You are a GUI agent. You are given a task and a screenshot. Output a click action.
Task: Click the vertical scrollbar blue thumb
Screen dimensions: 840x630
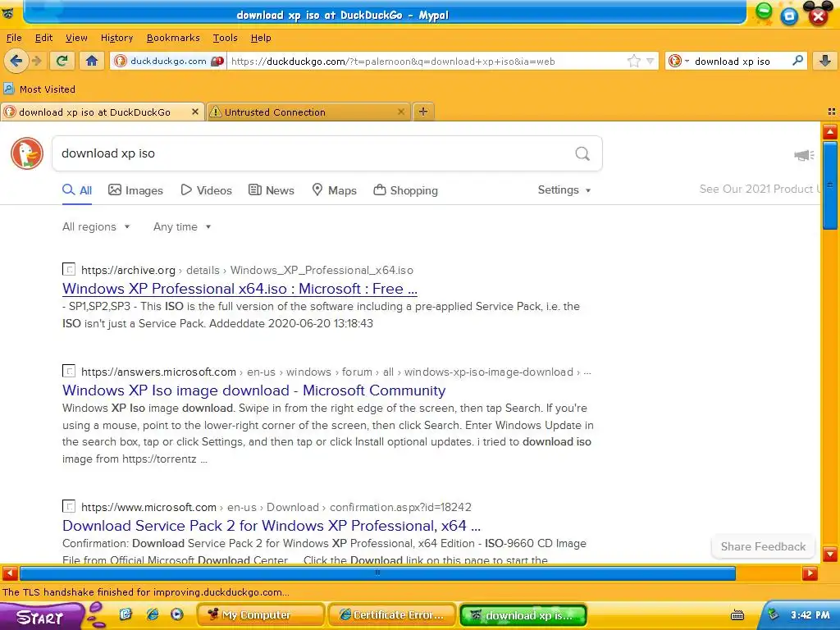830,185
